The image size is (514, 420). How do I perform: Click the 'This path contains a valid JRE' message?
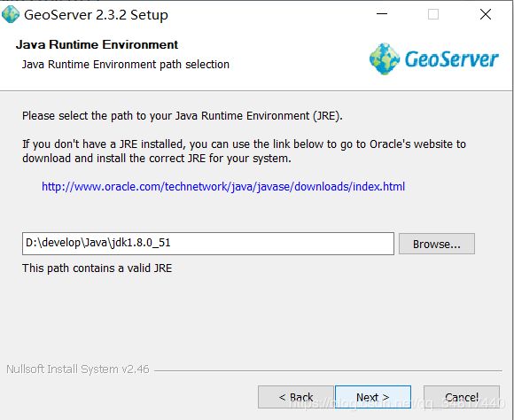pos(97,268)
